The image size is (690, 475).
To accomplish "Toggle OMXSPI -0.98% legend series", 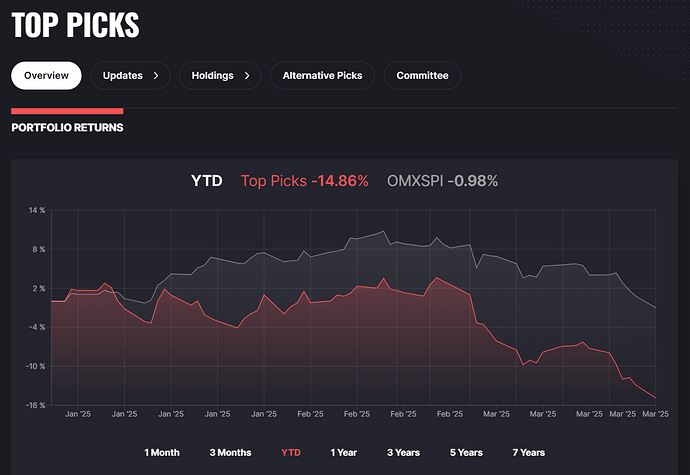I will pyautogui.click(x=442, y=181).
